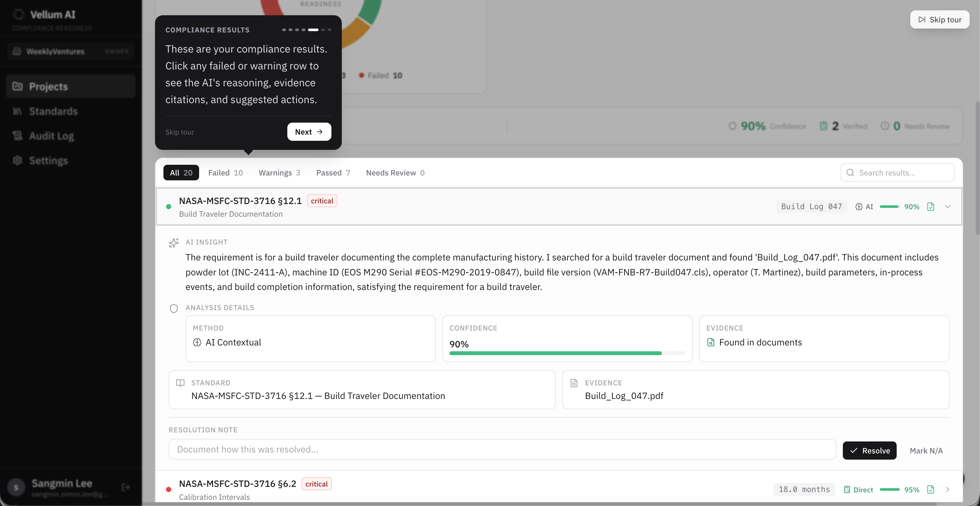Image resolution: width=980 pixels, height=506 pixels.
Task: Open Standards in the sidebar
Action: point(71,111)
